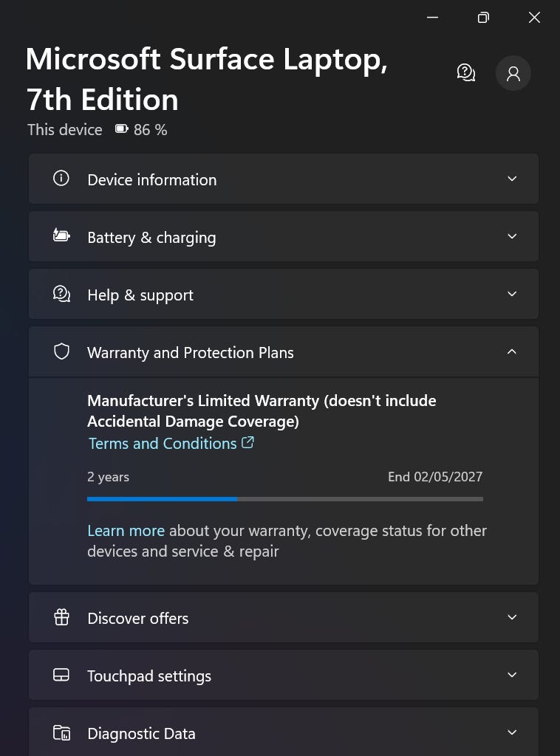Expand Touchpad settings chevron
Viewport: 560px width, 756px height.
tap(512, 675)
